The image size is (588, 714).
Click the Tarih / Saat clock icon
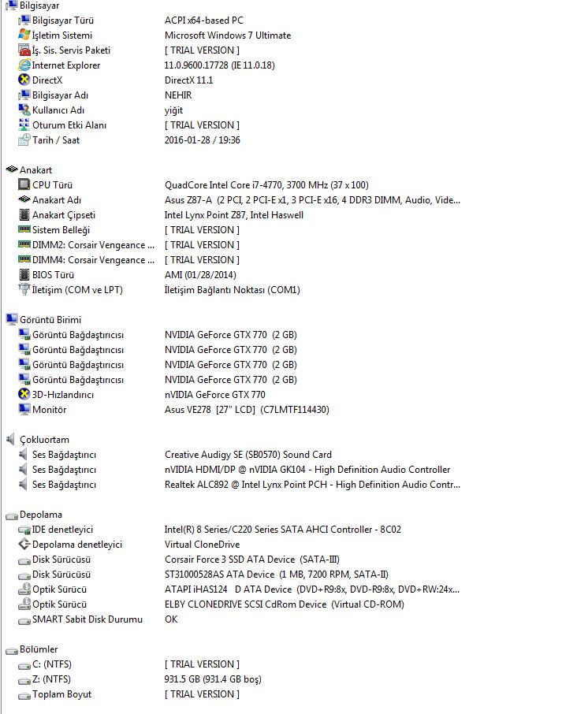click(x=24, y=140)
